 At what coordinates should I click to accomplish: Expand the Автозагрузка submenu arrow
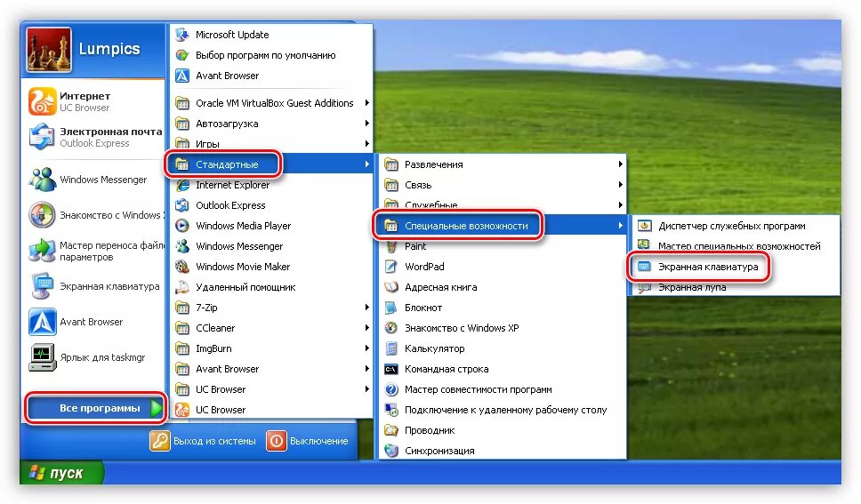point(366,124)
